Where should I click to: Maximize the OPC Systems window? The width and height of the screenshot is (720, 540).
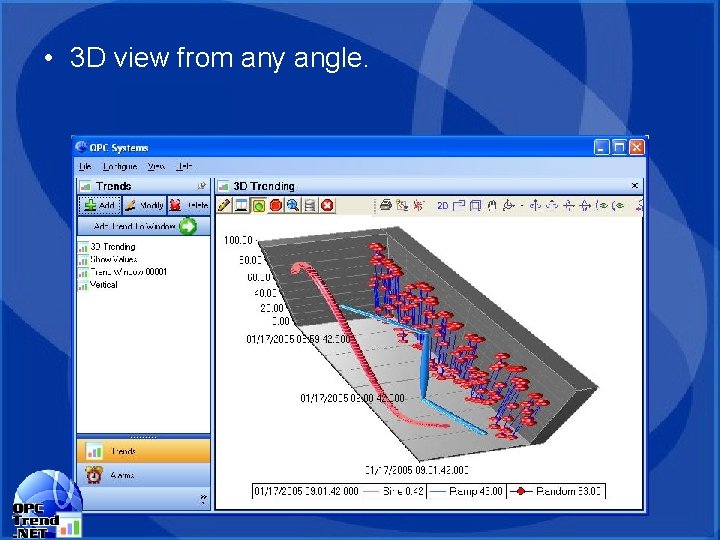619,147
